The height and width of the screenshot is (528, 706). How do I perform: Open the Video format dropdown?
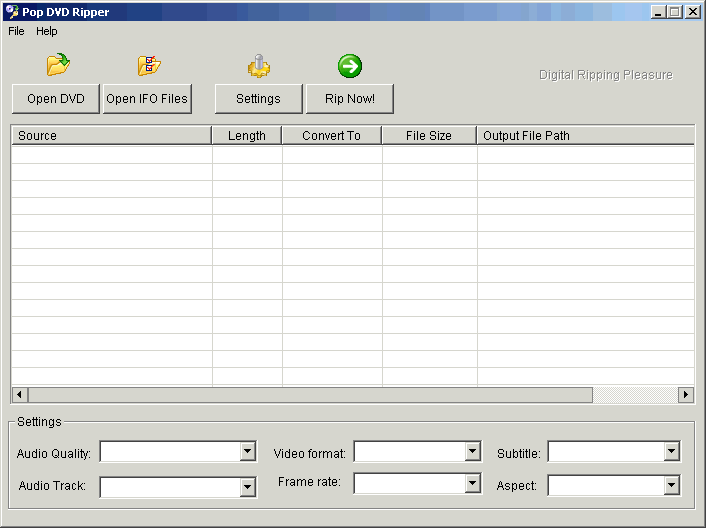pos(472,451)
